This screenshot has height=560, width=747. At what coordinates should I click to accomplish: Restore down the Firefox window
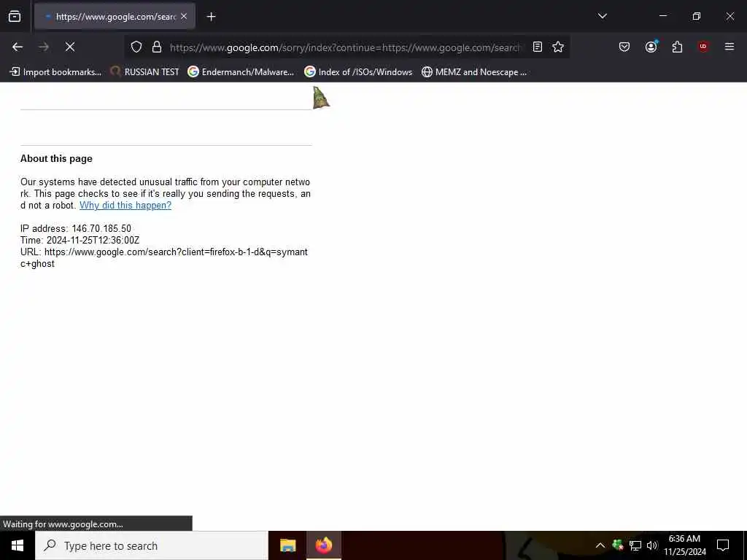click(x=697, y=16)
